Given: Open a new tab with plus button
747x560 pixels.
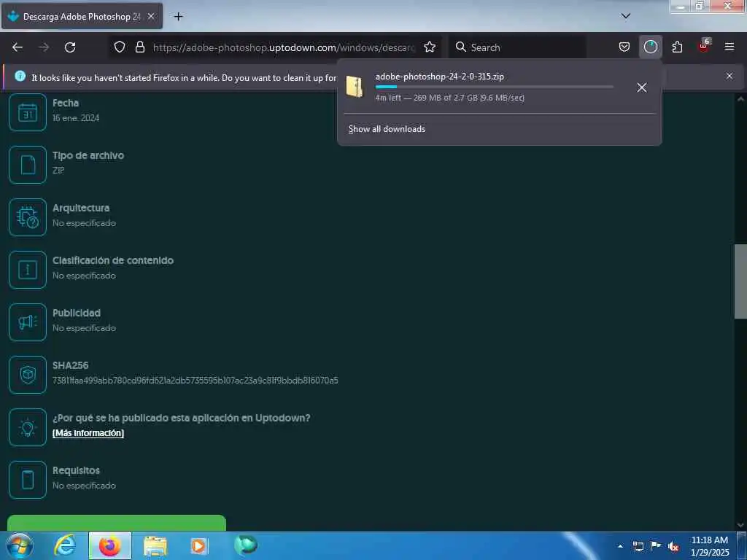Looking at the screenshot, I should (178, 17).
